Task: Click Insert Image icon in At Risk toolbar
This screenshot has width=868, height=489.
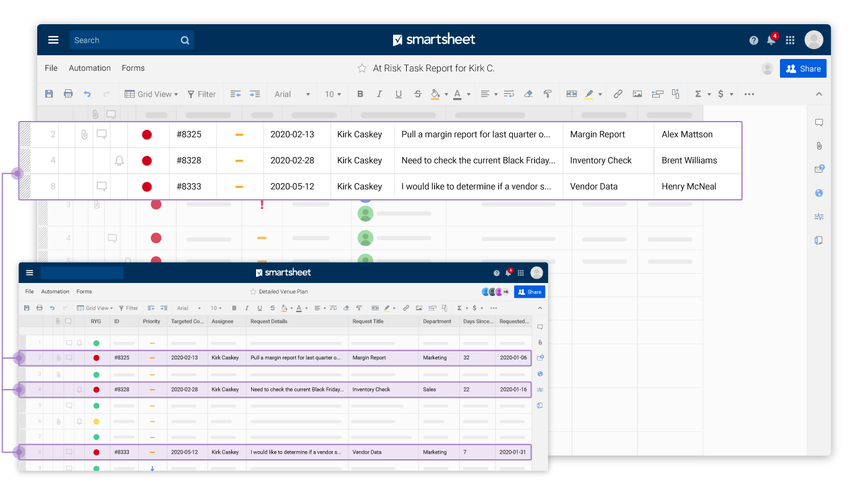Action: click(637, 94)
